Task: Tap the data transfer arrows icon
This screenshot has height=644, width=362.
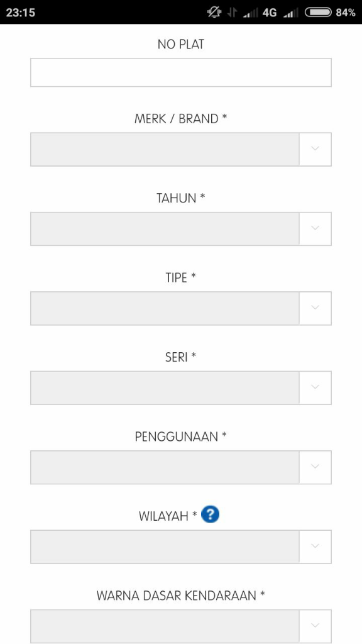Action: (233, 13)
